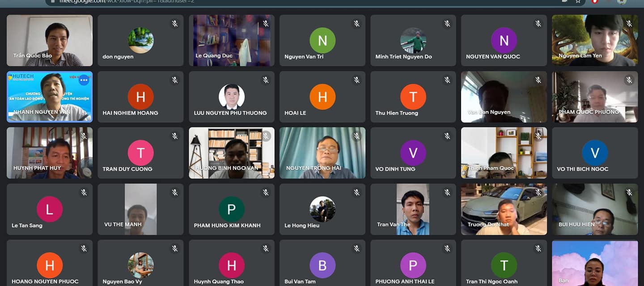
Task: Click the green N avatar of Nguyen Van Tri
Action: [x=322, y=40]
